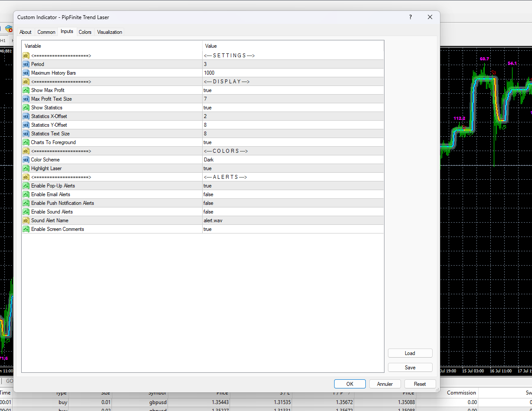Select the Max Profit Text Size value 7
This screenshot has width=532, height=411.
pos(293,99)
